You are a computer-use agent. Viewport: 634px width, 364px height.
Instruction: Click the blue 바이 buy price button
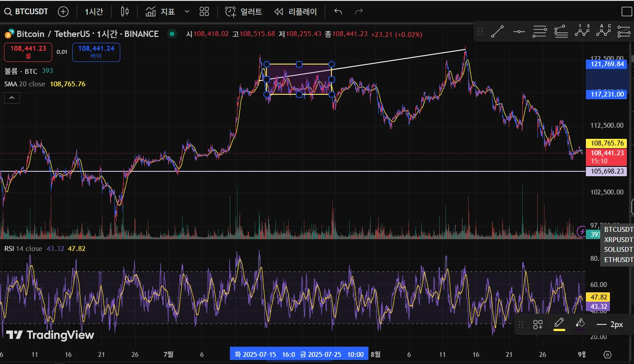96,52
